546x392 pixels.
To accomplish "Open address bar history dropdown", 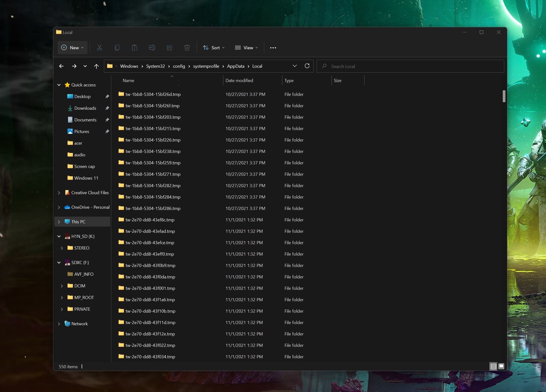I will (x=295, y=66).
